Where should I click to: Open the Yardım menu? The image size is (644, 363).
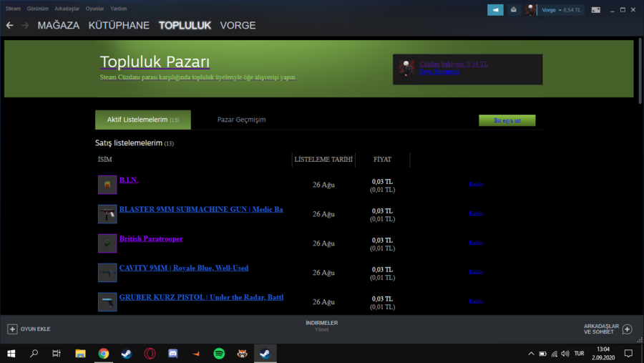click(x=118, y=9)
